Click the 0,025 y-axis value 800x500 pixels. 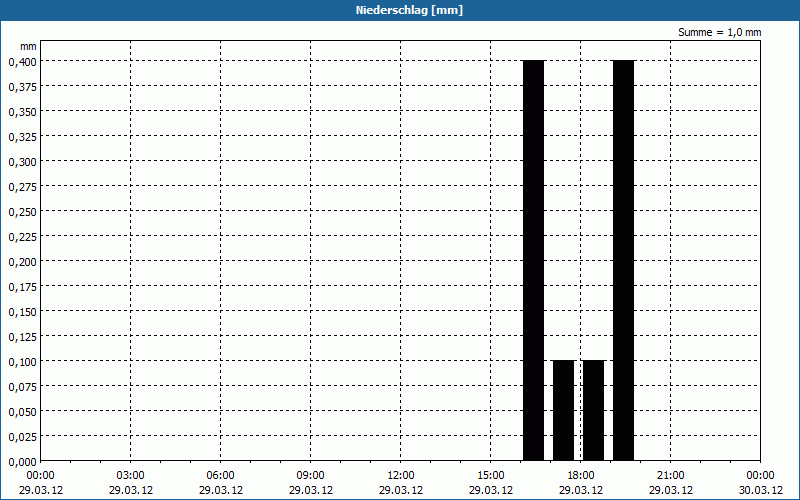(22, 437)
